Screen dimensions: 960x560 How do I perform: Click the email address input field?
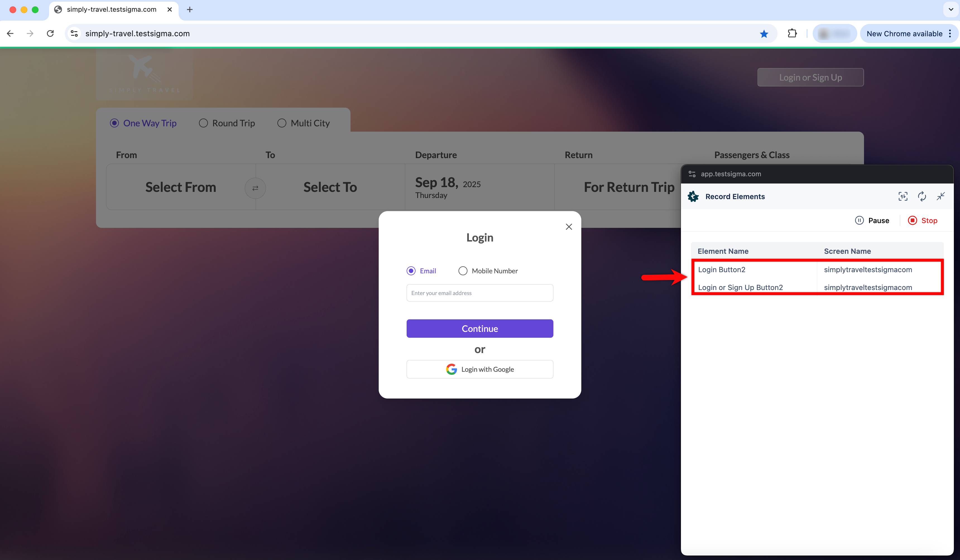pyautogui.click(x=479, y=293)
